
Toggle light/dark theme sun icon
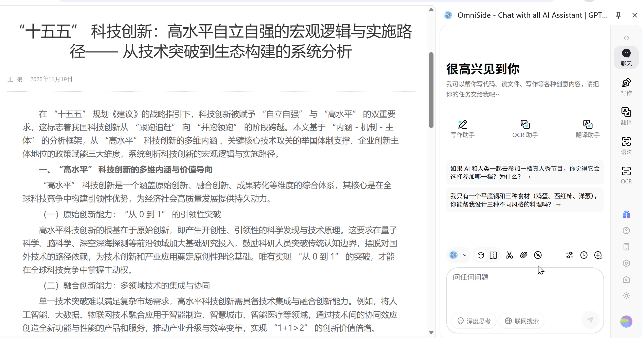(x=626, y=296)
